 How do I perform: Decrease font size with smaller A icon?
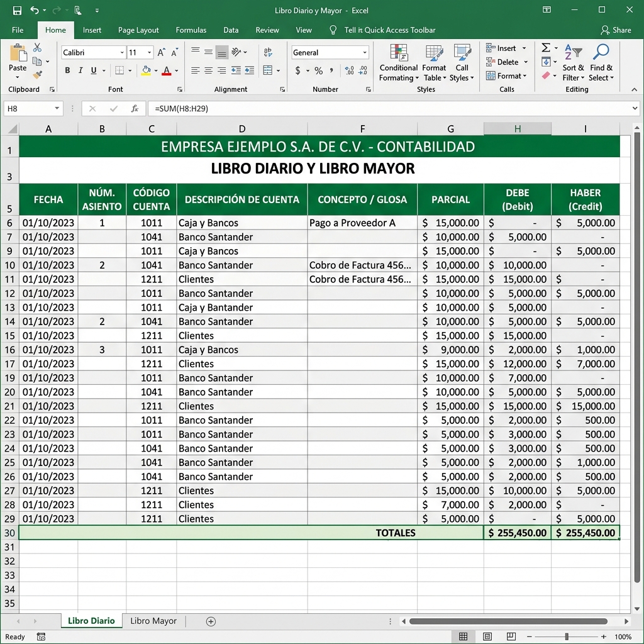pyautogui.click(x=175, y=52)
